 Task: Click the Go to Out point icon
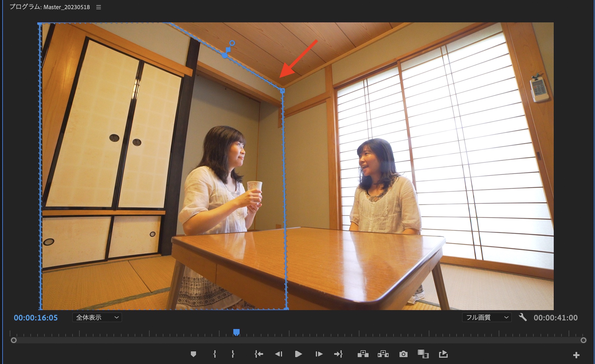tap(338, 354)
